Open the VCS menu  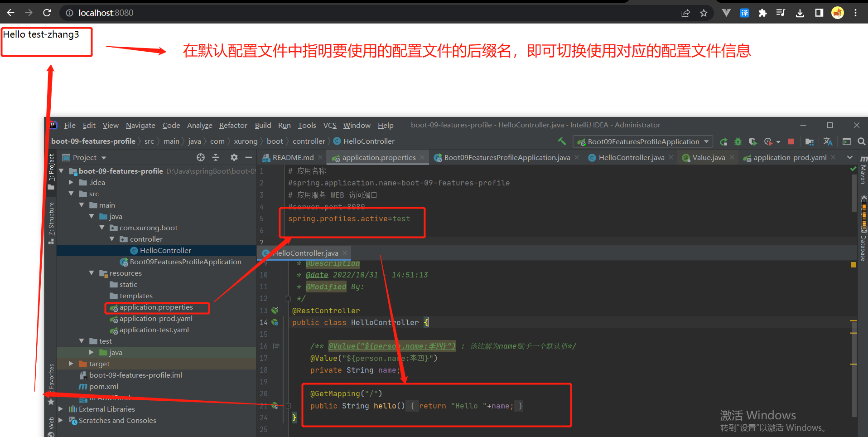point(330,126)
